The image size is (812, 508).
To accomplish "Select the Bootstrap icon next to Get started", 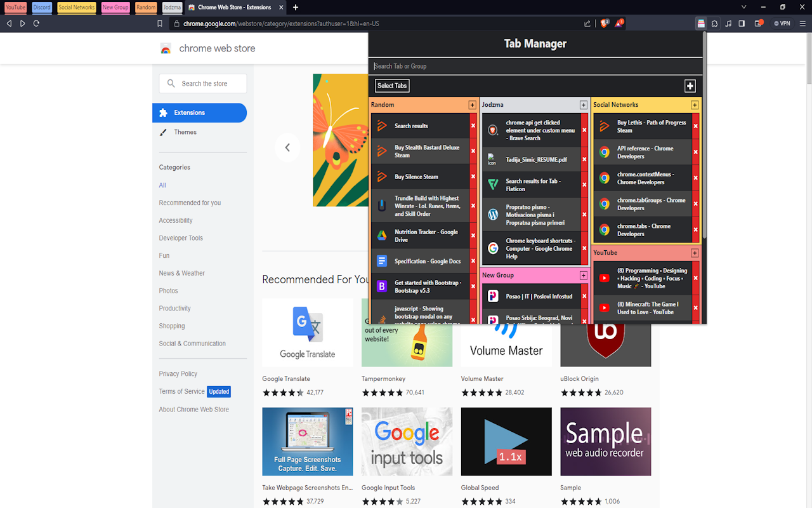I will 381,286.
